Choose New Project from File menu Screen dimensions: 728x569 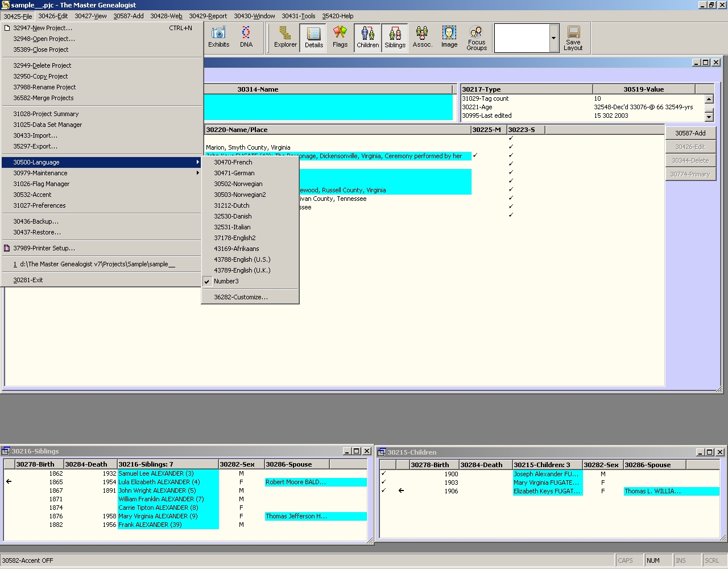click(102, 28)
